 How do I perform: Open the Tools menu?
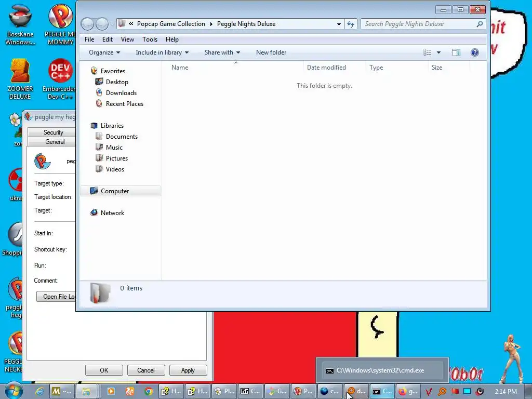(150, 39)
